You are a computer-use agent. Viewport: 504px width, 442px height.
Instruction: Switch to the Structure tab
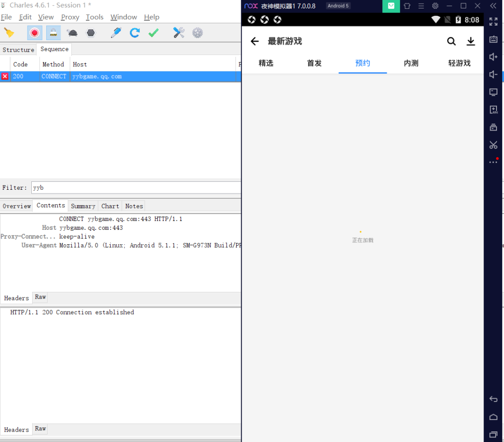18,50
